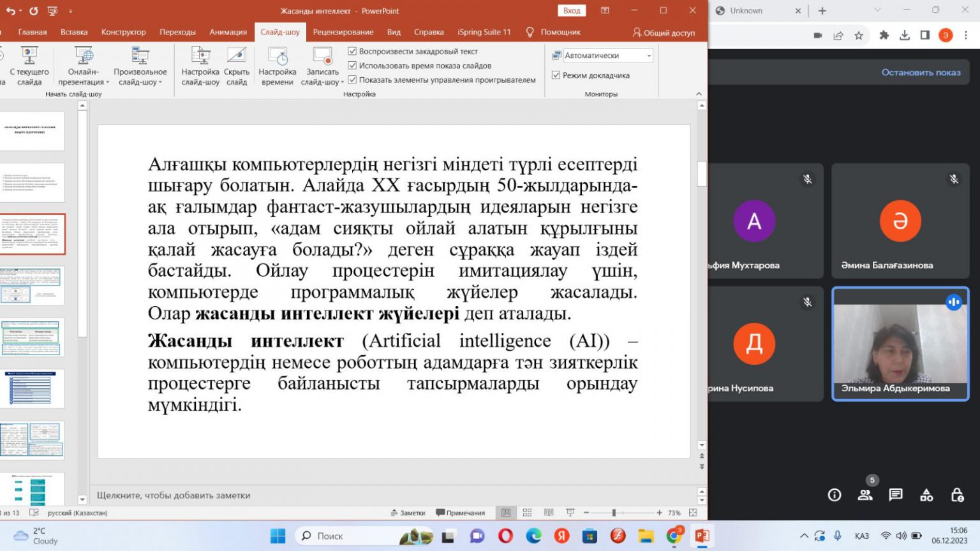The height and width of the screenshot is (551, 980).
Task: Switch to the Рецензирование tab
Action: click(x=343, y=32)
